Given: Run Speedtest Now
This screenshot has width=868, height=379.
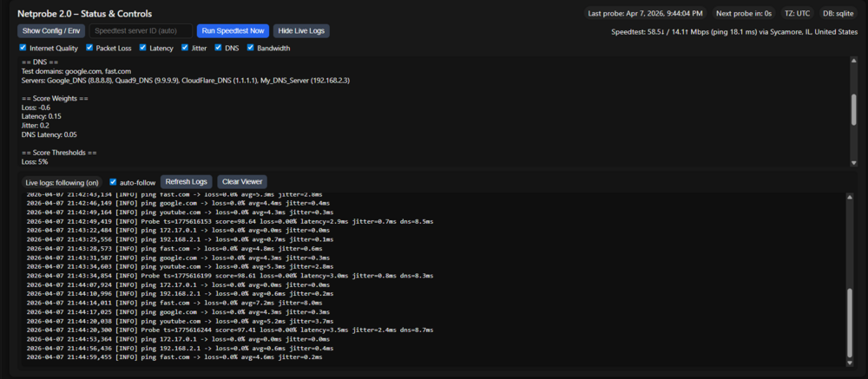Looking at the screenshot, I should coord(233,31).
